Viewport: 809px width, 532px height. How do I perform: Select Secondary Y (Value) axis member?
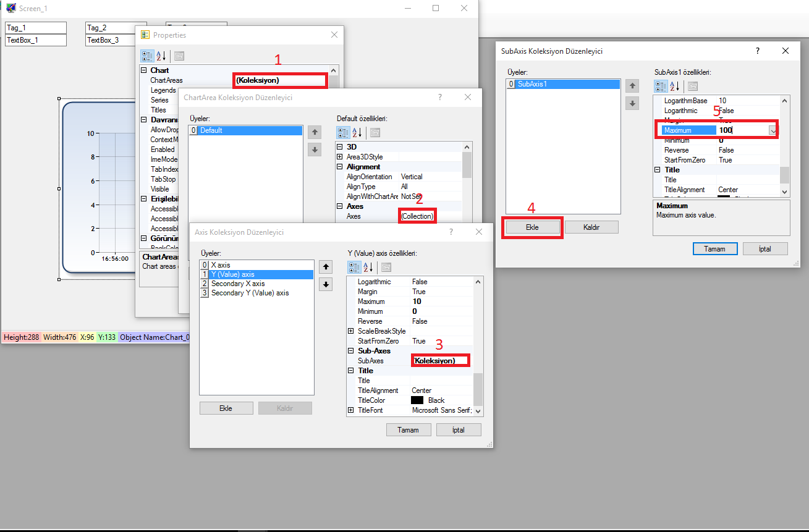tap(250, 293)
